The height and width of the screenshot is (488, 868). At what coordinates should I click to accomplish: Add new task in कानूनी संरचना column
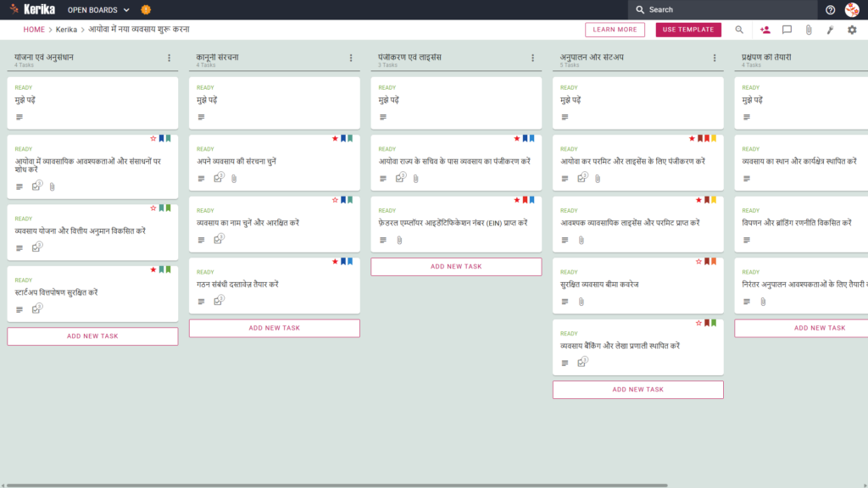coord(275,328)
